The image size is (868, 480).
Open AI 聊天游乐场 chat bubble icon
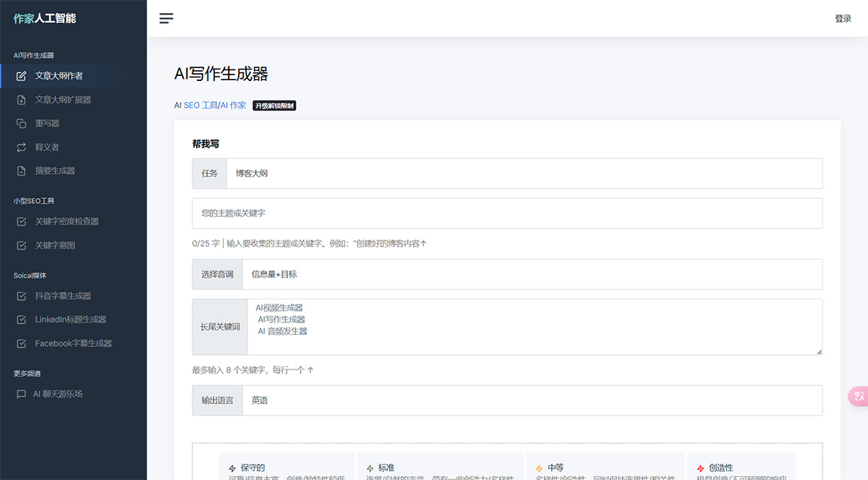pos(22,394)
